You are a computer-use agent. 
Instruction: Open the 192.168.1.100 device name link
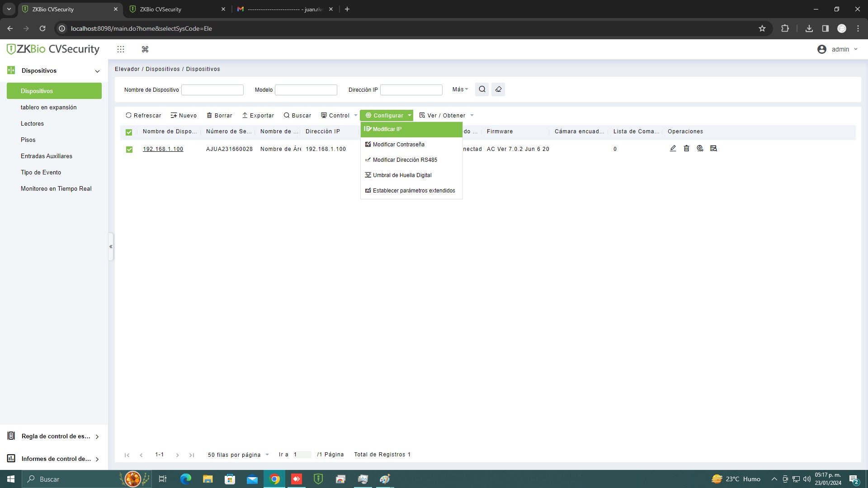pyautogui.click(x=163, y=149)
